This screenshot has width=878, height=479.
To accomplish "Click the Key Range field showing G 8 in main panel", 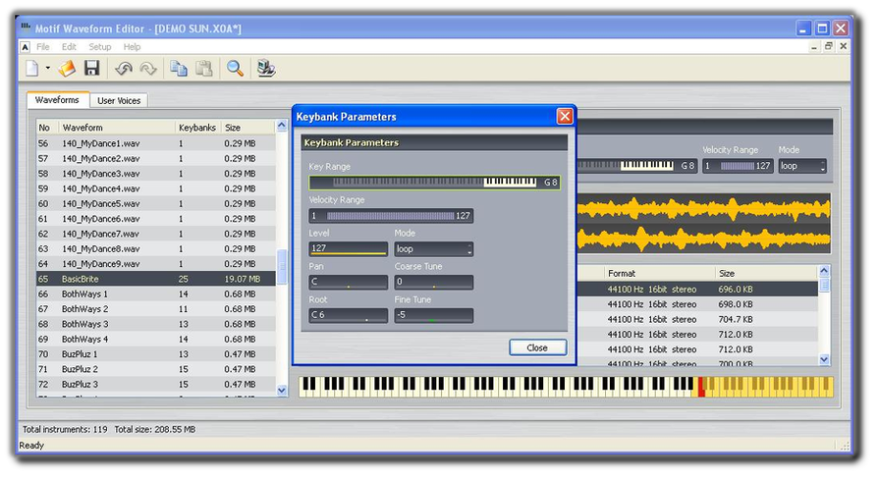I will [x=637, y=166].
